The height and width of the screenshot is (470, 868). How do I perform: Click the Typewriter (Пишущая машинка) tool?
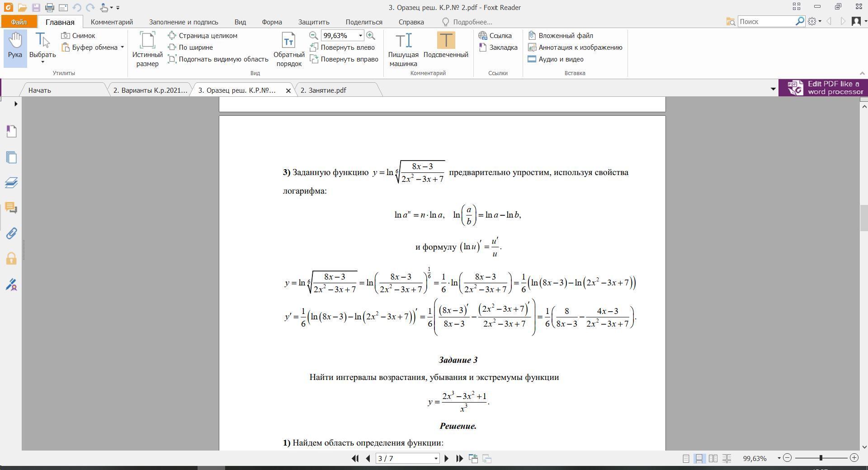click(403, 49)
